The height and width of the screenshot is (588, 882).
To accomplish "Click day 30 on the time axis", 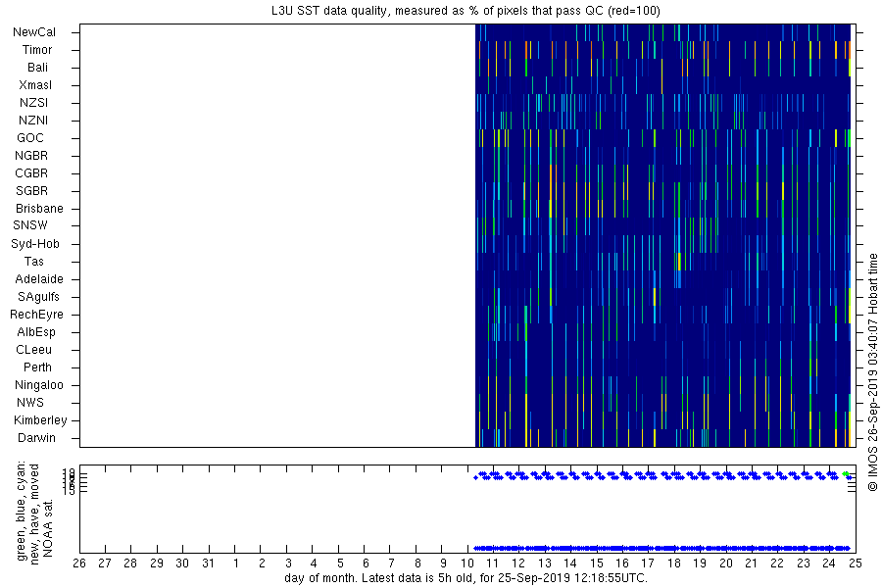I will pyautogui.click(x=182, y=563).
